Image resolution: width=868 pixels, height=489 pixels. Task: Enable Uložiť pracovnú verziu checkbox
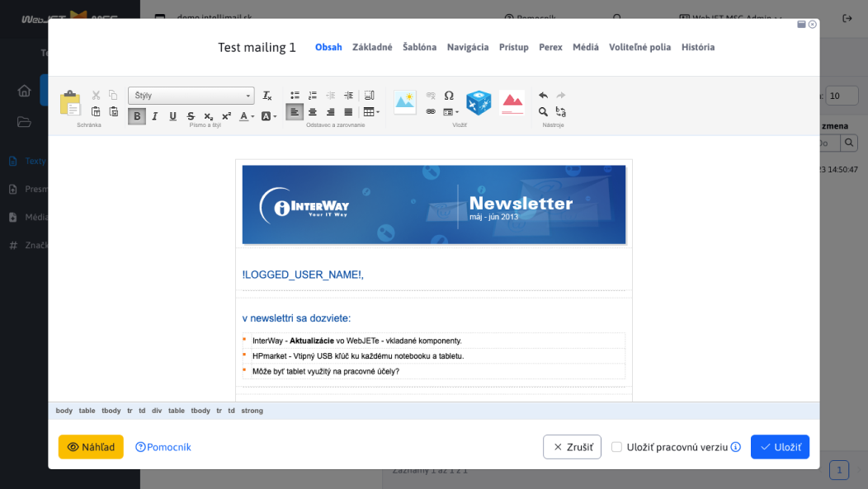[617, 446]
